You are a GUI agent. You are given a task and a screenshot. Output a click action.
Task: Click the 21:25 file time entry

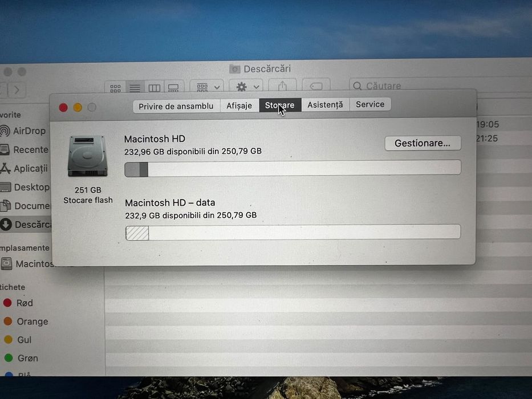coord(486,139)
